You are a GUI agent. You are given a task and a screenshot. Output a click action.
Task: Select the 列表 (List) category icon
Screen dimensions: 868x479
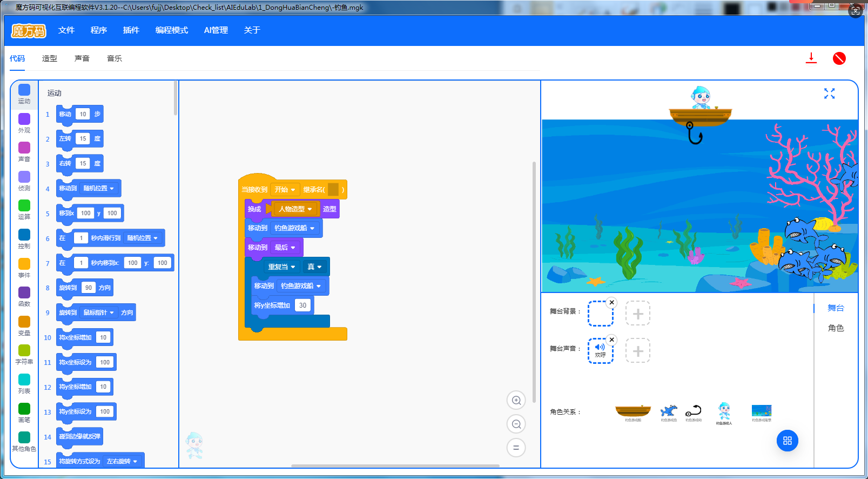(x=24, y=380)
